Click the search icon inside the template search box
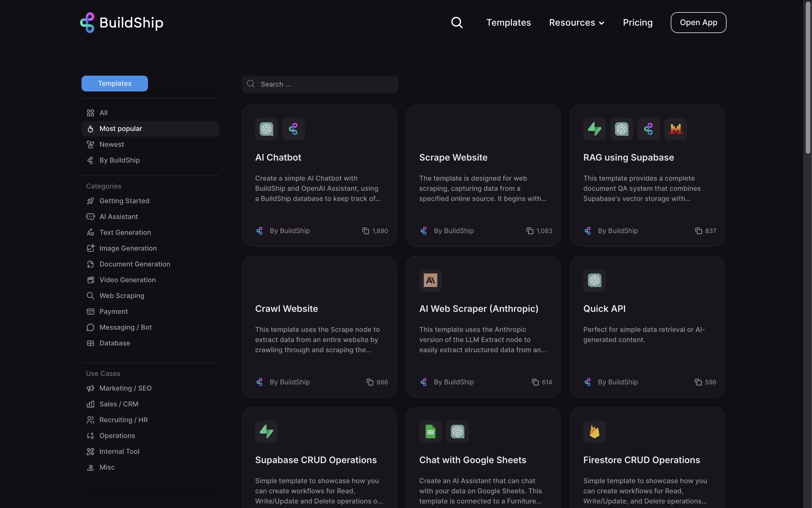Image resolution: width=812 pixels, height=508 pixels. coord(251,84)
